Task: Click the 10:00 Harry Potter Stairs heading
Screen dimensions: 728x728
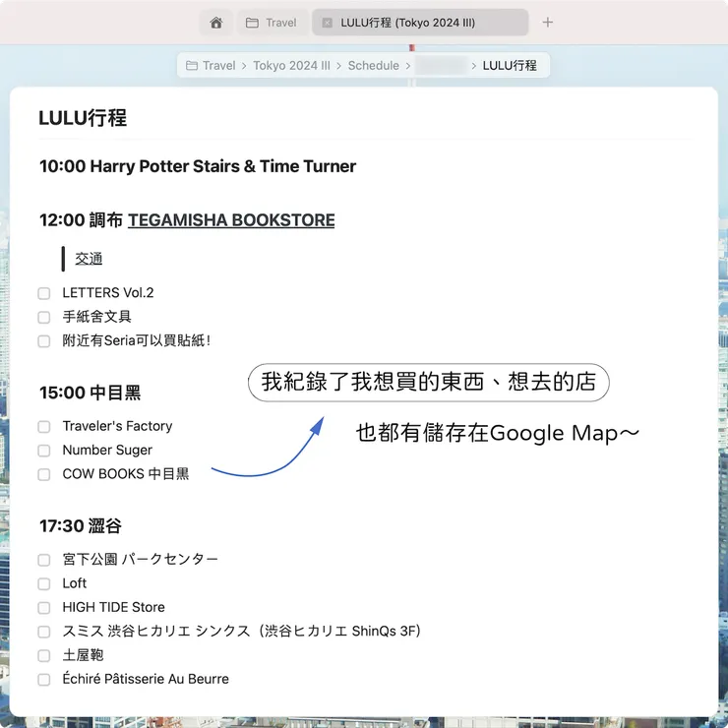Action: point(198,166)
